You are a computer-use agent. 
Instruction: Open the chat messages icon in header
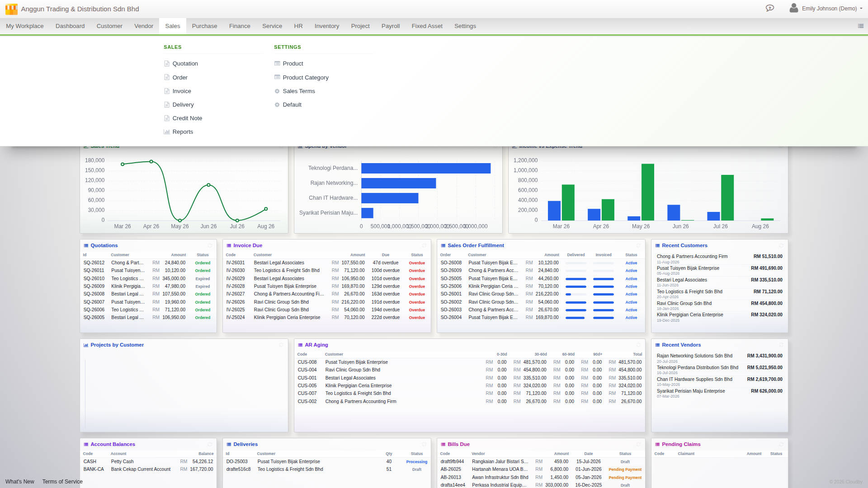point(770,8)
